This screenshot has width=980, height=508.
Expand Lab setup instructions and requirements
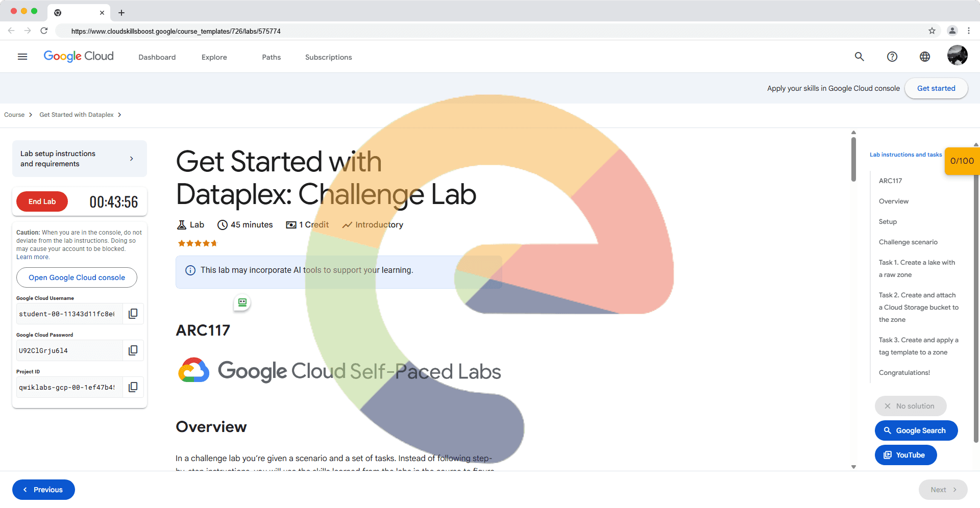point(80,159)
